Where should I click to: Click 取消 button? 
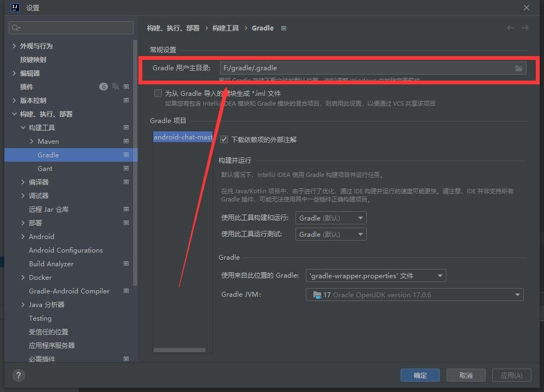(466, 375)
